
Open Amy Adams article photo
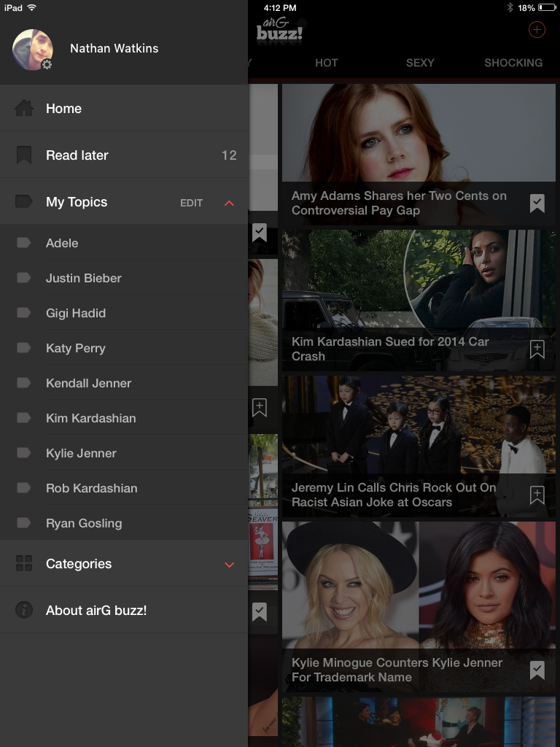[419, 133]
